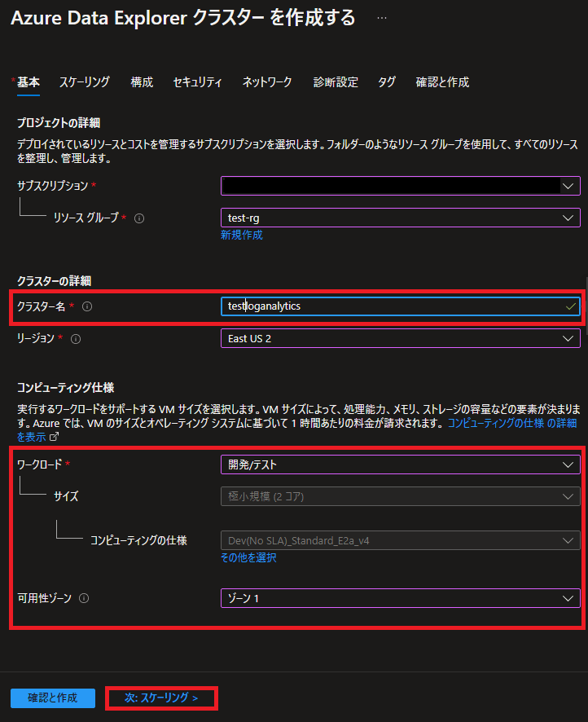
Task: Click the コンピューティングの仕様 field label
Action: pos(139,540)
